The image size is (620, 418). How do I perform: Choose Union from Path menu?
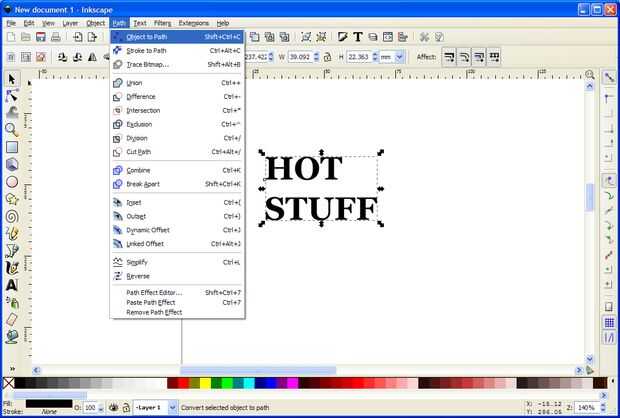[x=177, y=83]
